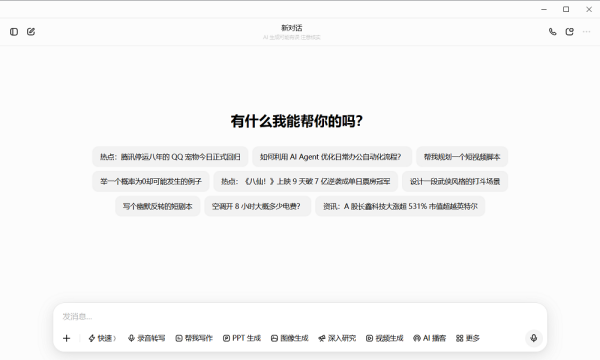Close the application window
This screenshot has height=360, width=600.
[589, 9]
